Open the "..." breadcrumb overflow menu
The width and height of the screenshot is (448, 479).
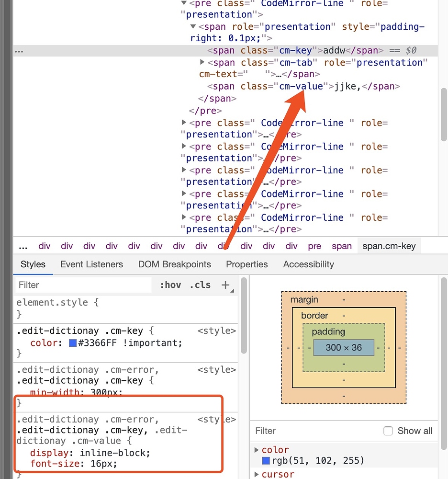coord(23,246)
